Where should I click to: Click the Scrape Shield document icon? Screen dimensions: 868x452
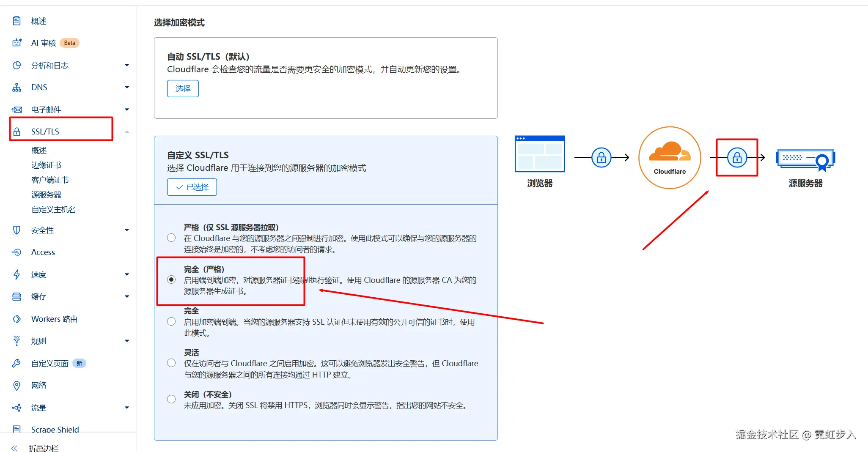click(16, 429)
